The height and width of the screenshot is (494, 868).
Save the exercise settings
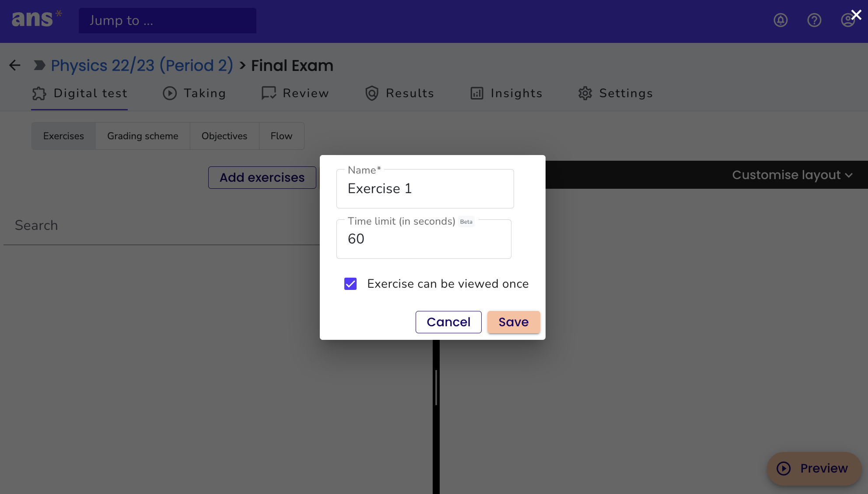tap(514, 322)
